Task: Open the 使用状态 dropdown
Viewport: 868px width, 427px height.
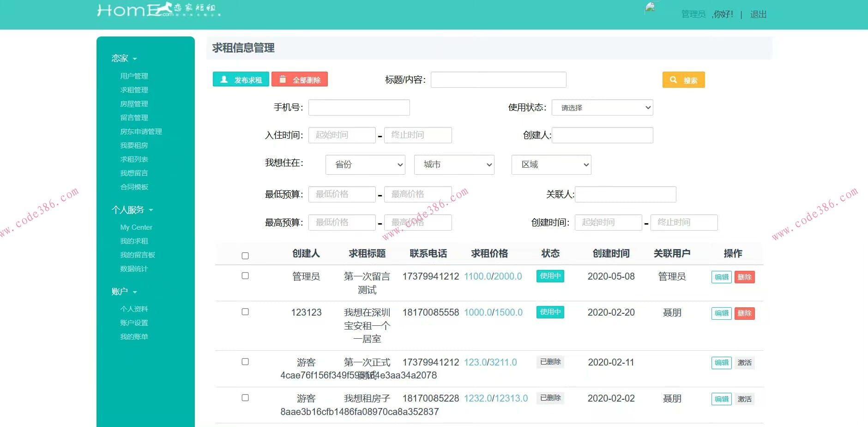Action: coord(602,107)
